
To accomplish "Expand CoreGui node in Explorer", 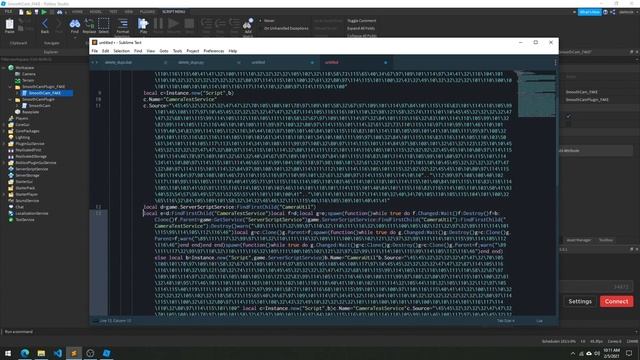I will coord(4,125).
